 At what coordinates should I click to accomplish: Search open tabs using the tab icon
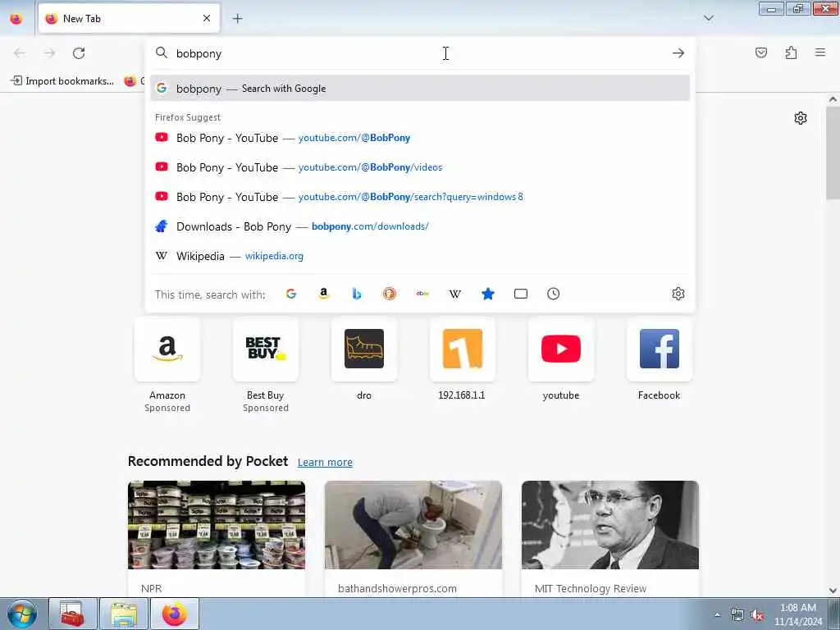(521, 294)
